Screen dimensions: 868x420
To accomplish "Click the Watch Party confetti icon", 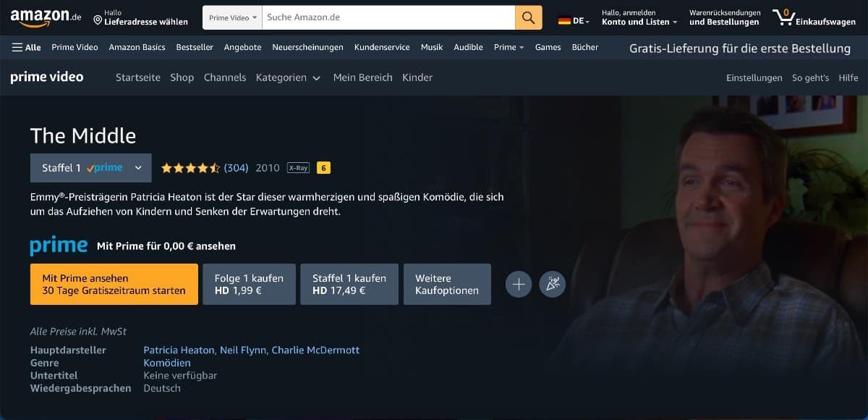I will (553, 285).
